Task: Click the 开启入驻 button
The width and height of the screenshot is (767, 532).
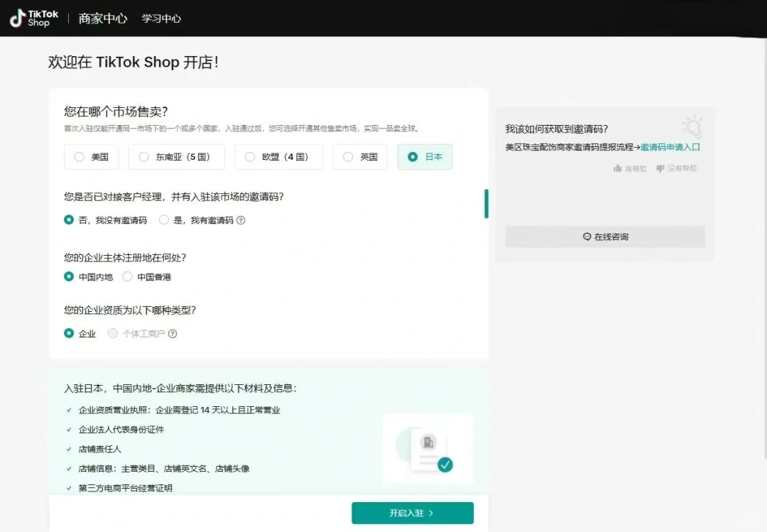Action: (x=412, y=512)
